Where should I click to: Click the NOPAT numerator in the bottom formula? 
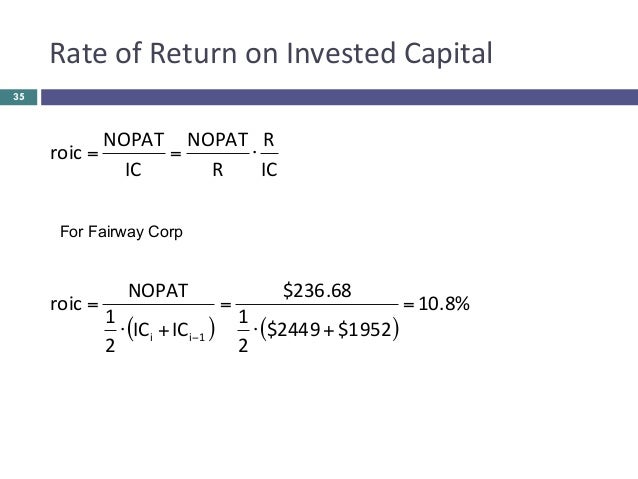pyautogui.click(x=158, y=291)
